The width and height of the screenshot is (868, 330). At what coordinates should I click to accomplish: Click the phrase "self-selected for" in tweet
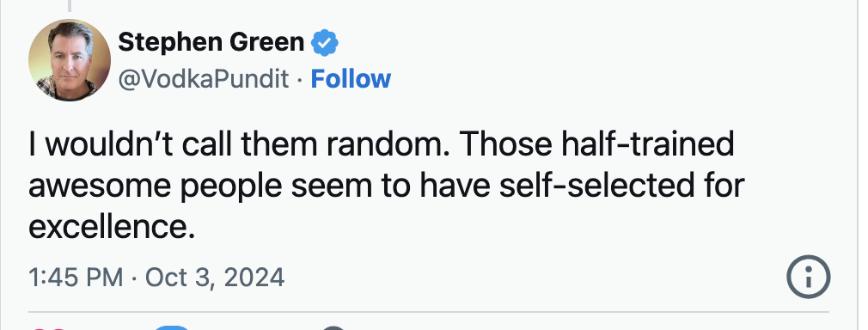pyautogui.click(x=621, y=185)
